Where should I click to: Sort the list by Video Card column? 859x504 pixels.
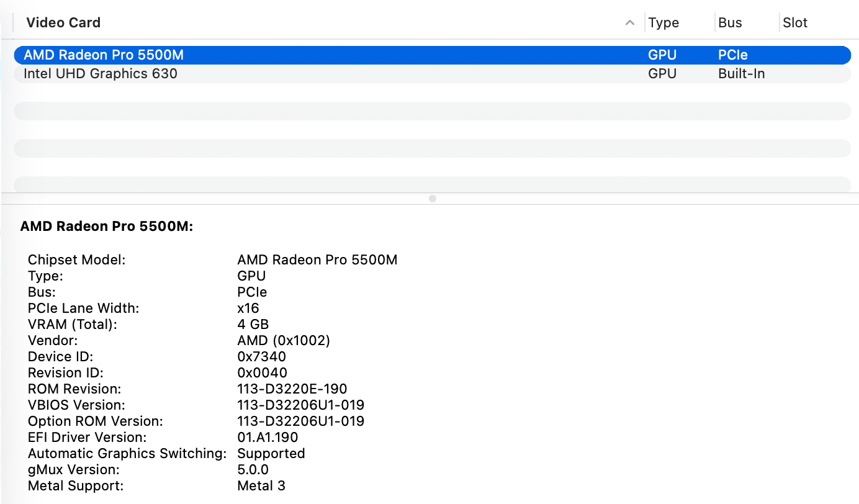click(63, 23)
